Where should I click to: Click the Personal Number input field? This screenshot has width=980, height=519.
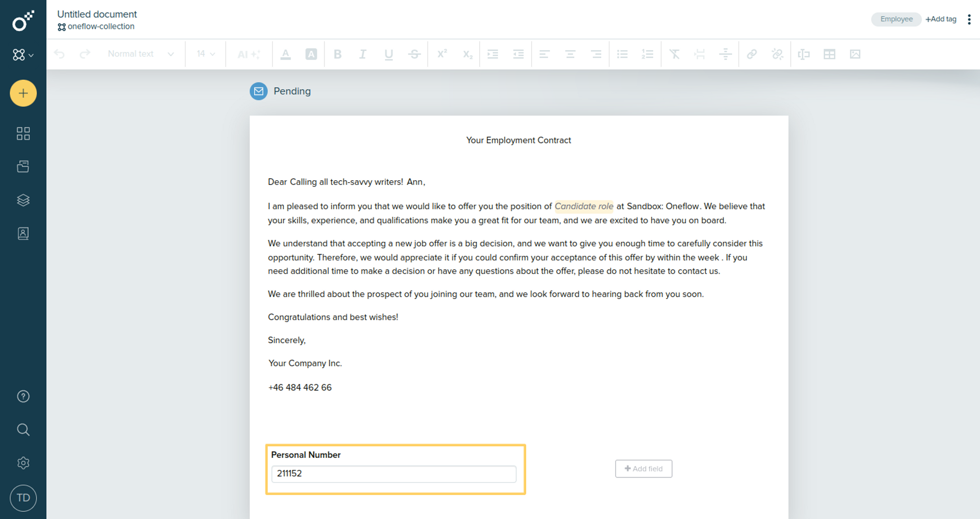(394, 473)
